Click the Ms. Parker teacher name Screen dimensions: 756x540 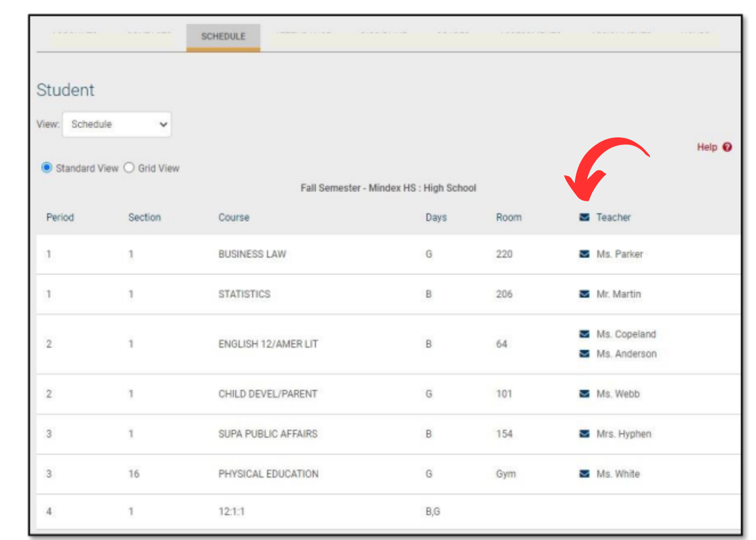pyautogui.click(x=620, y=254)
